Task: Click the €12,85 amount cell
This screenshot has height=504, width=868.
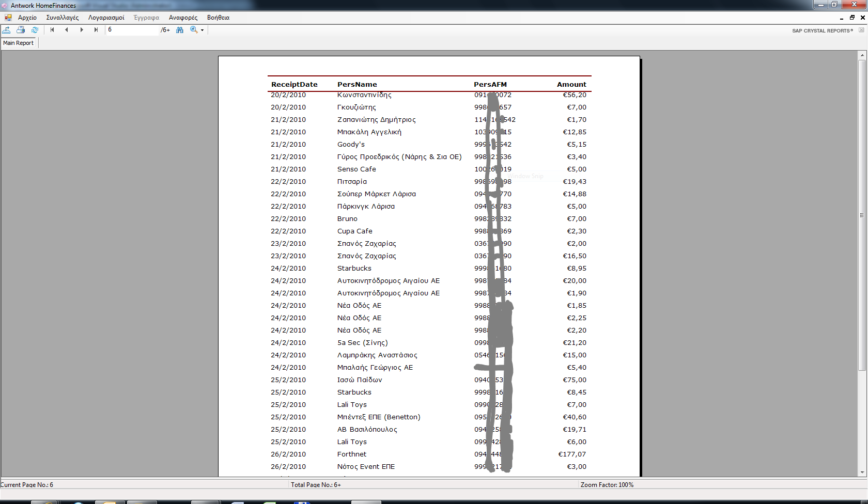Action: coord(575,132)
